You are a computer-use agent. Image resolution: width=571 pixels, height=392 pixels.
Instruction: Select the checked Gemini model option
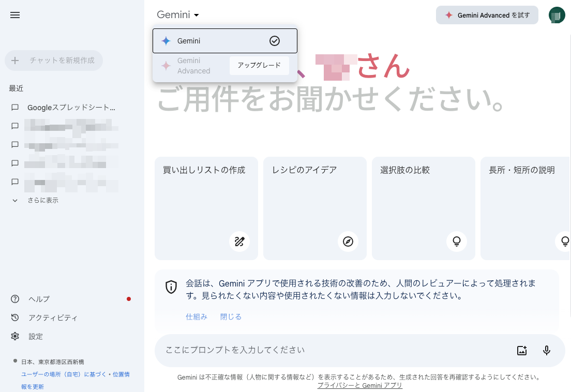224,41
